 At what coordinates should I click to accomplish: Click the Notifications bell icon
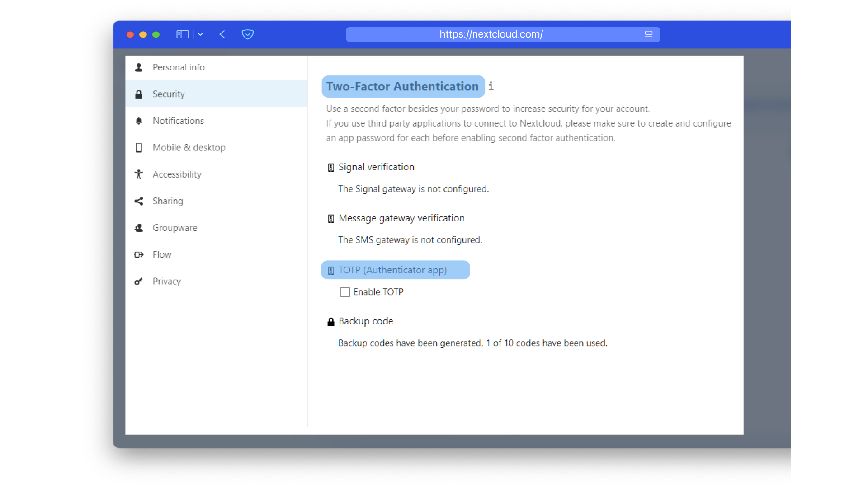coord(139,121)
